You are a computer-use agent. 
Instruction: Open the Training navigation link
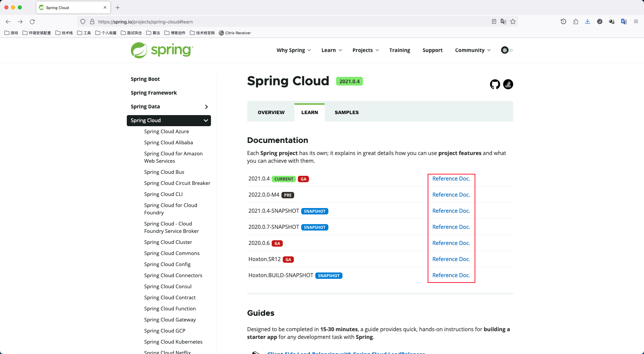tap(399, 50)
